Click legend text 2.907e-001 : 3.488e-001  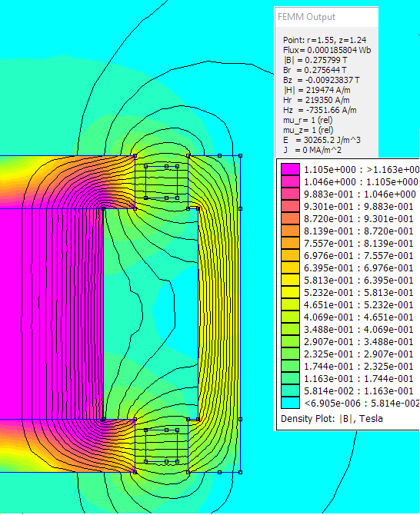pyautogui.click(x=358, y=341)
